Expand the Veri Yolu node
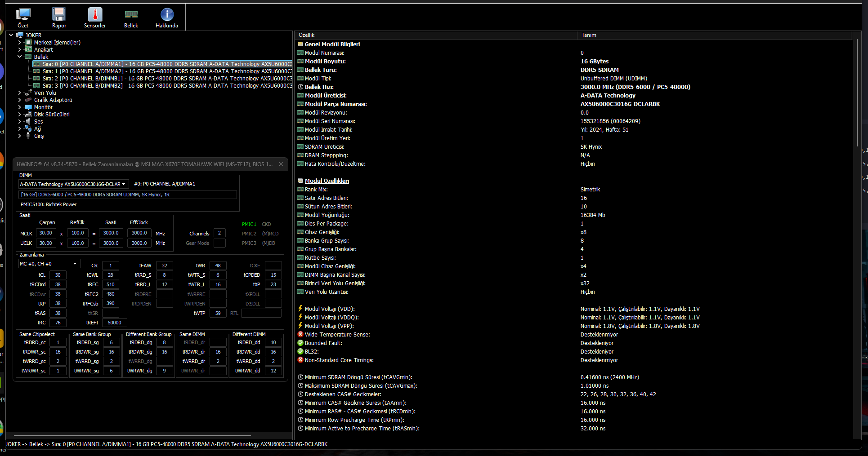 (20, 93)
